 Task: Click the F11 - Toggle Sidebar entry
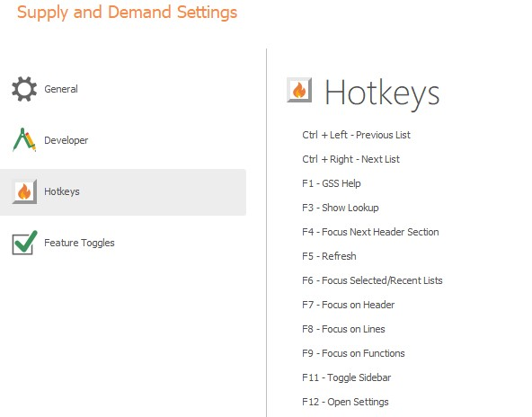click(x=346, y=377)
